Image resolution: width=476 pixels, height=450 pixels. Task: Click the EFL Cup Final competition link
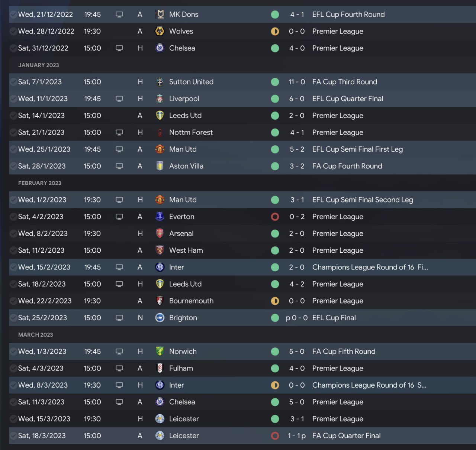point(334,318)
